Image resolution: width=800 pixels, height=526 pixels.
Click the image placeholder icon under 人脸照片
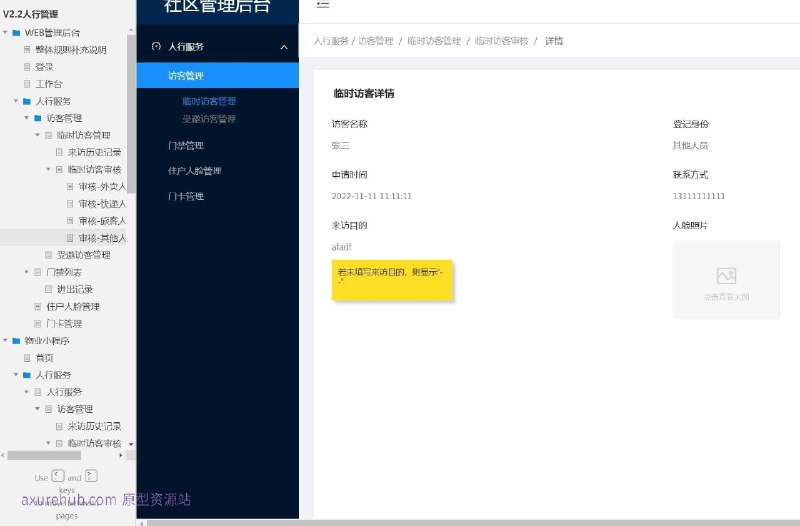click(726, 276)
